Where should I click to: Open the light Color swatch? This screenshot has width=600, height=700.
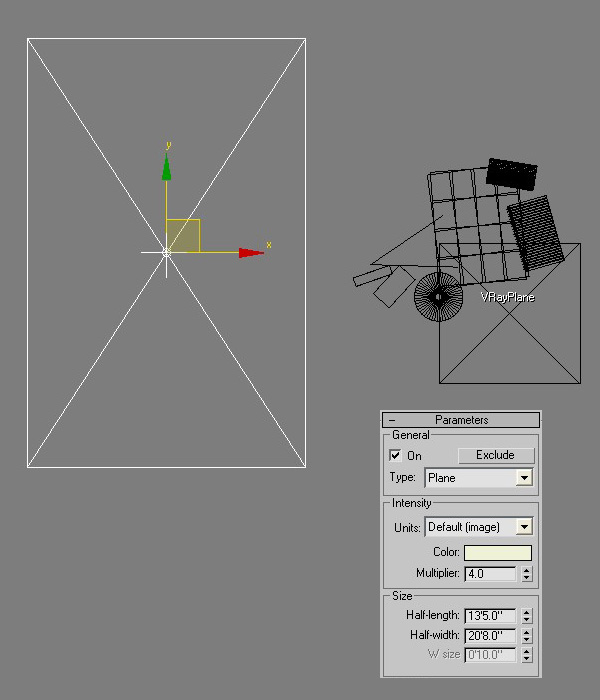click(x=498, y=552)
